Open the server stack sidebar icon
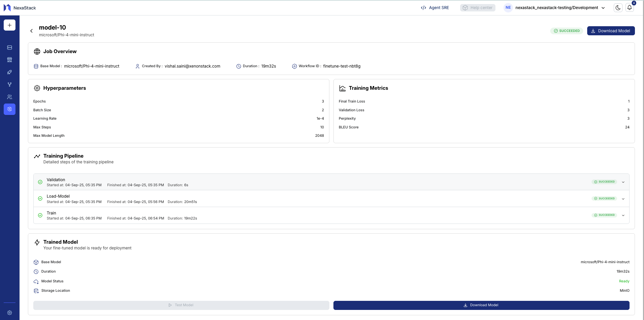The width and height of the screenshot is (644, 320). (9, 48)
